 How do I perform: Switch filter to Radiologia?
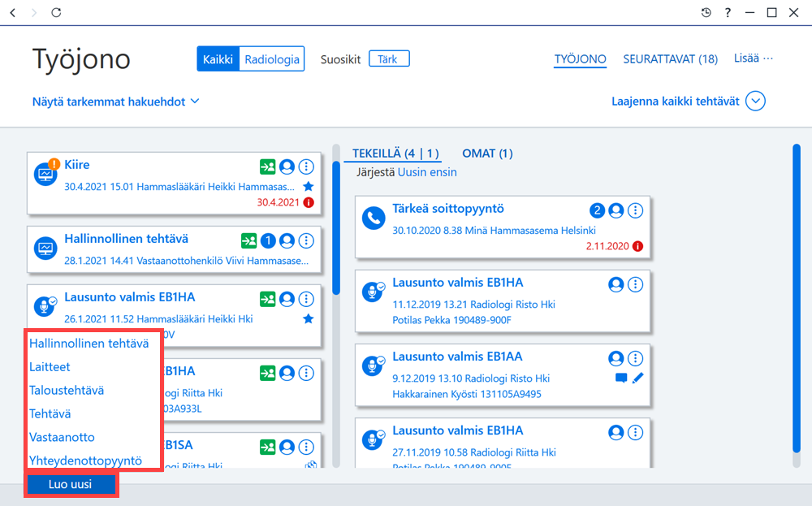[272, 59]
